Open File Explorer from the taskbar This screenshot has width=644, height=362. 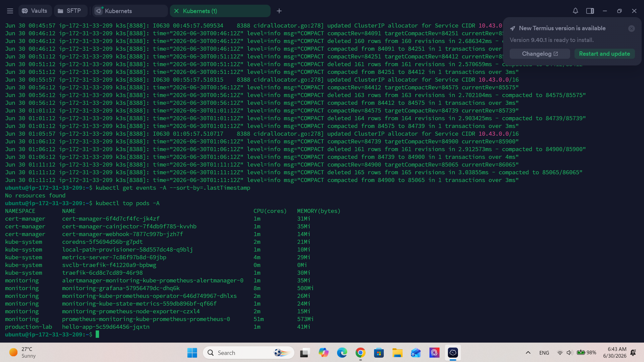pos(398,353)
